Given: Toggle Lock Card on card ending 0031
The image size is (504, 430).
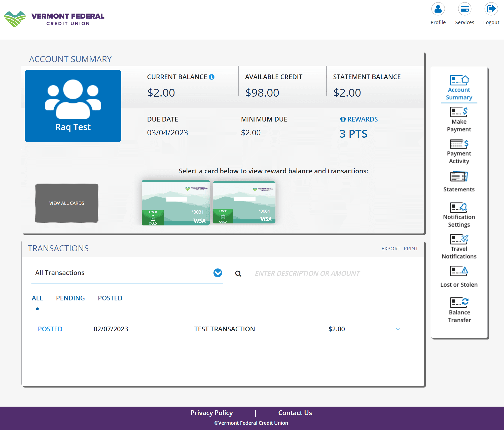Looking at the screenshot, I should (x=153, y=218).
